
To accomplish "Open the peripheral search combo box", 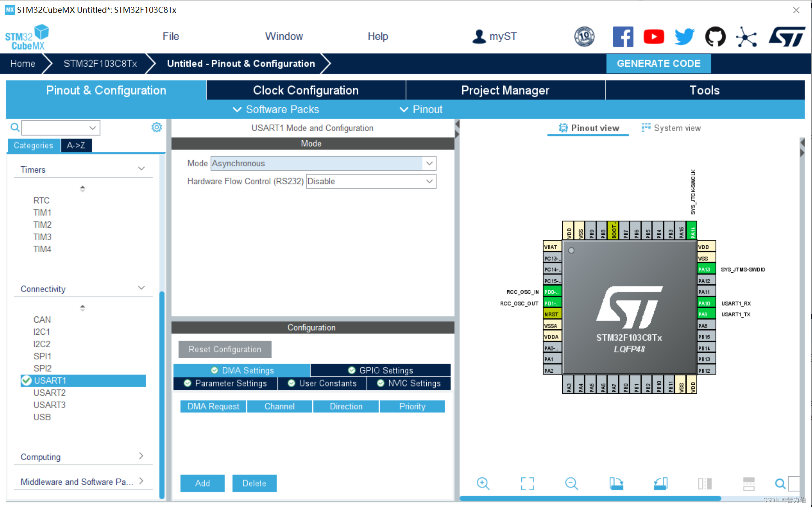I will [61, 127].
